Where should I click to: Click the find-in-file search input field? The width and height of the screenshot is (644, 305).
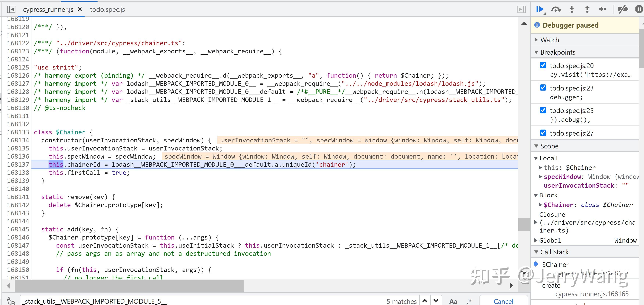200,301
